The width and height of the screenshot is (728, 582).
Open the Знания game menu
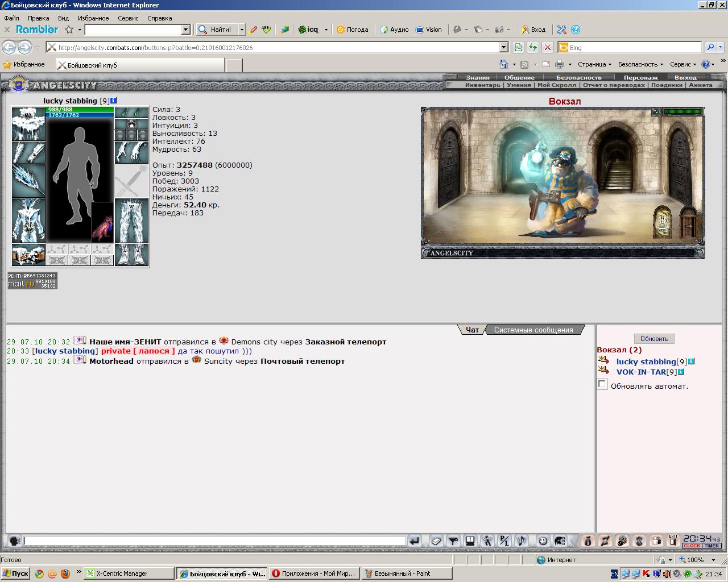tap(478, 77)
